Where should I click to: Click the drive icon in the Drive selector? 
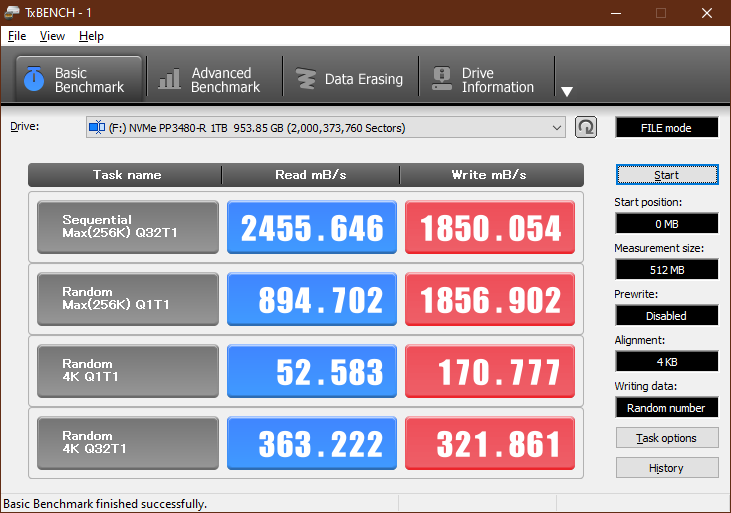coord(97,127)
